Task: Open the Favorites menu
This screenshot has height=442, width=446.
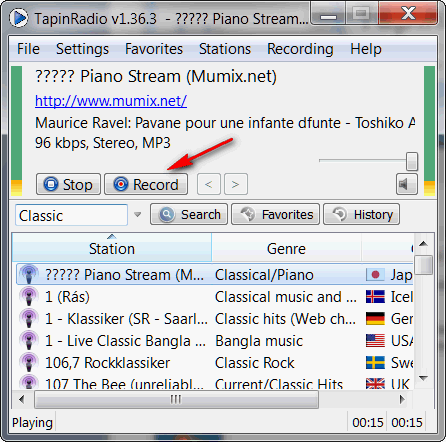Action: point(154,49)
